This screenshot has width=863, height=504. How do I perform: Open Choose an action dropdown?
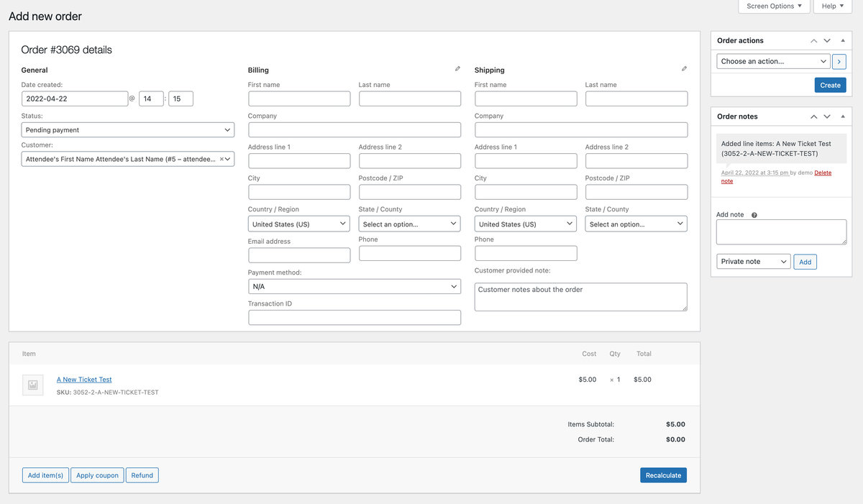point(774,62)
